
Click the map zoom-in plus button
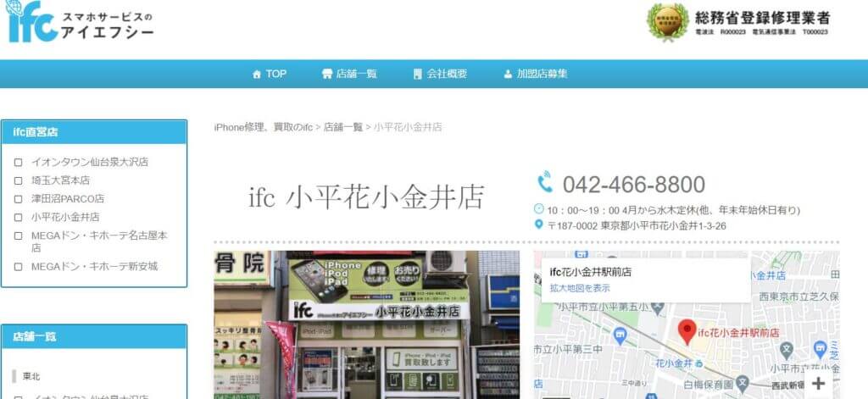click(818, 384)
